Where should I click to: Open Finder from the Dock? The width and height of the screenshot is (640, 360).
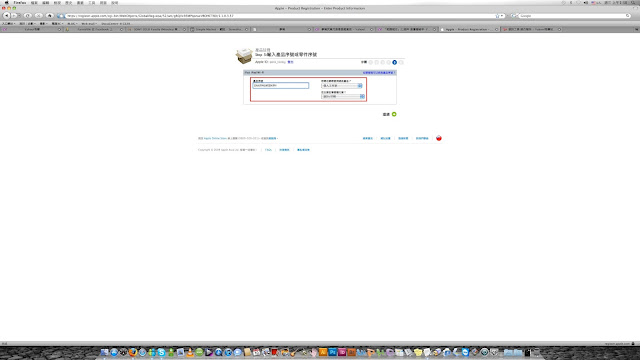point(104,352)
